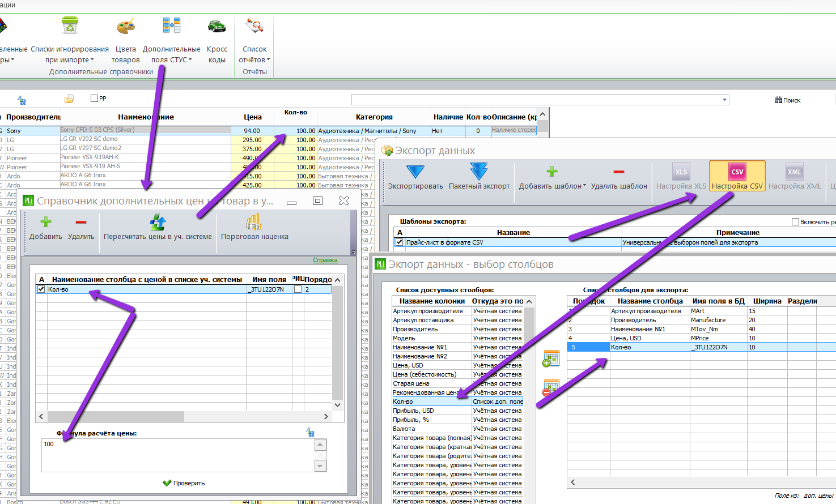Screen dimensions: 836x504
Task: Click Категория column header in main table
Action: (x=374, y=117)
